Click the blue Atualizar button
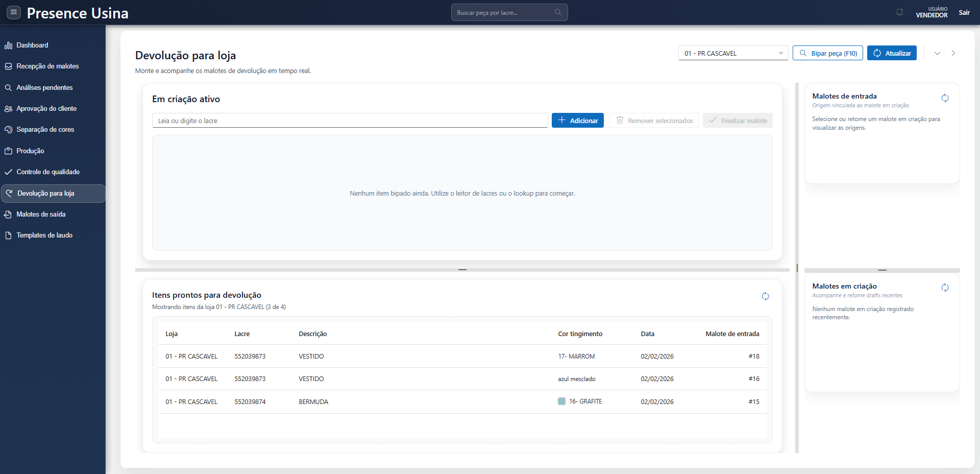 coord(892,53)
